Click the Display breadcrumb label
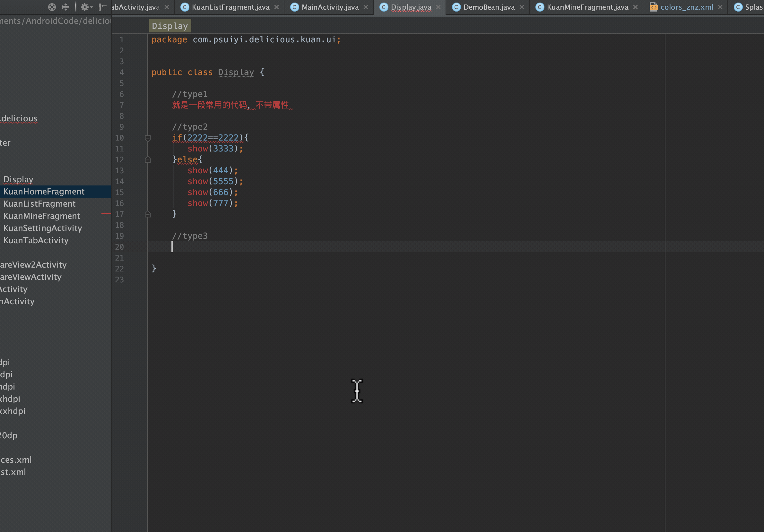This screenshot has width=764, height=532. [170, 26]
